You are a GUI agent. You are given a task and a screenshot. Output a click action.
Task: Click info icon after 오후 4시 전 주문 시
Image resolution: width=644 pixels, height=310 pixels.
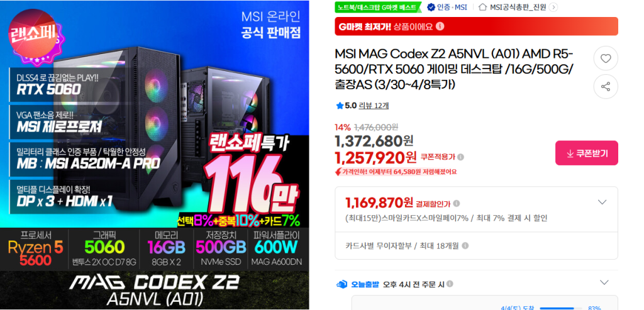[x=450, y=284]
